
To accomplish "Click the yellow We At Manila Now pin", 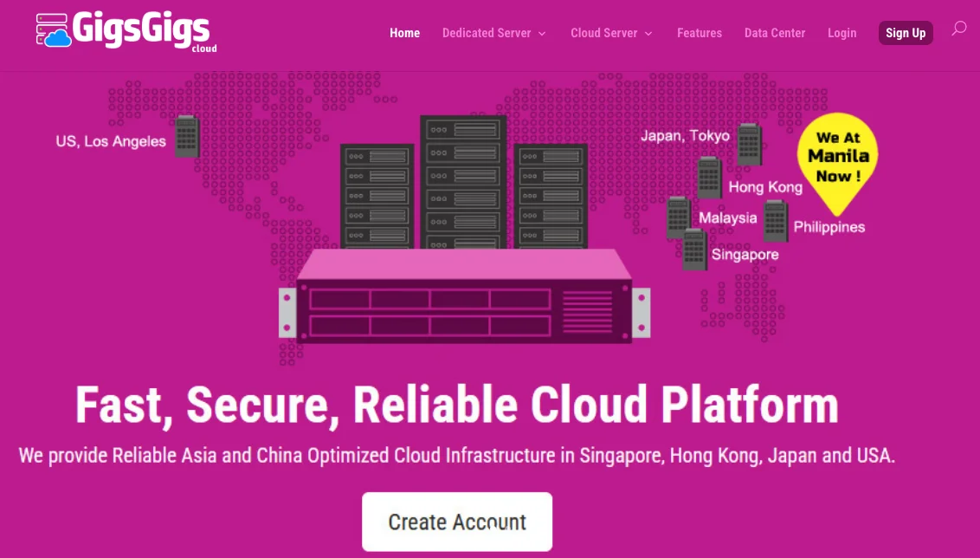I will (837, 164).
